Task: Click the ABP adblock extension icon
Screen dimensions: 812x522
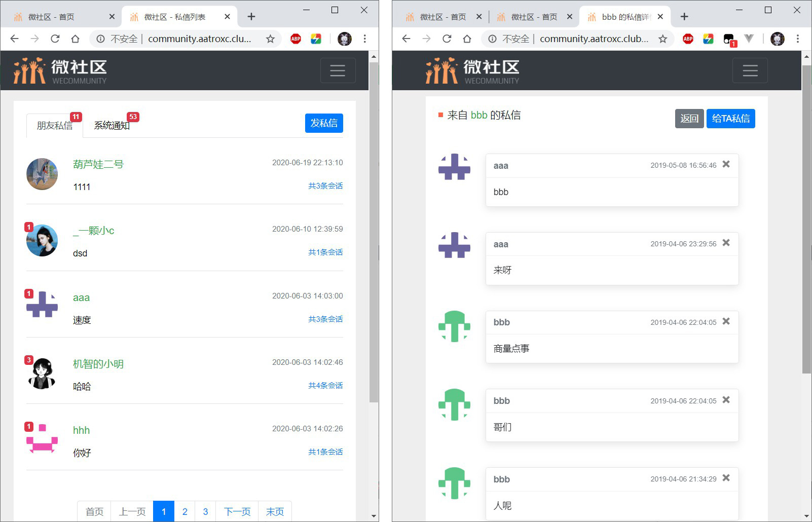Action: 296,39
